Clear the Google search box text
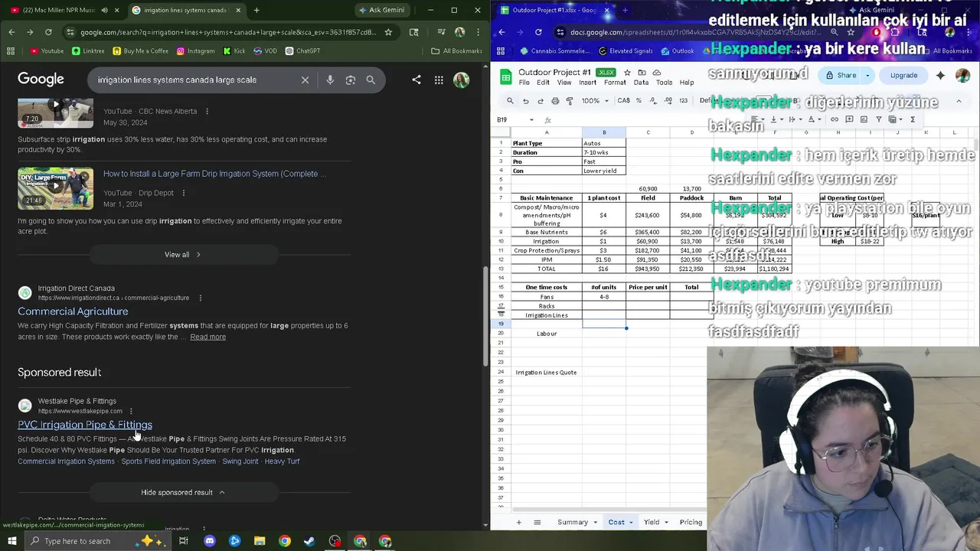This screenshot has width=980, height=551. (305, 80)
